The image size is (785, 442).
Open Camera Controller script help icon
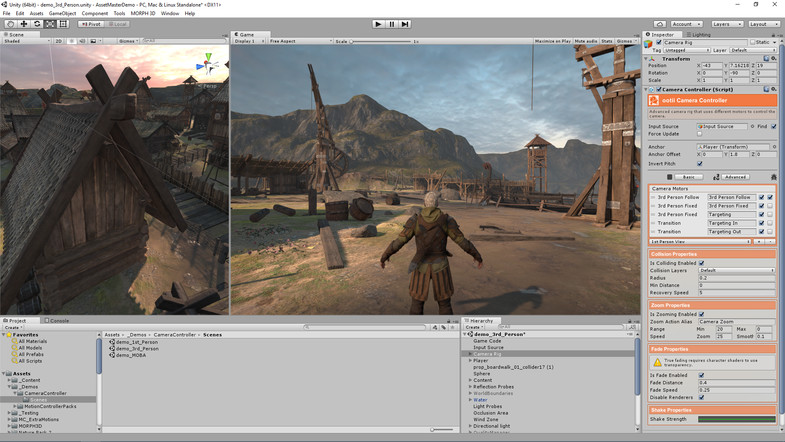point(766,89)
